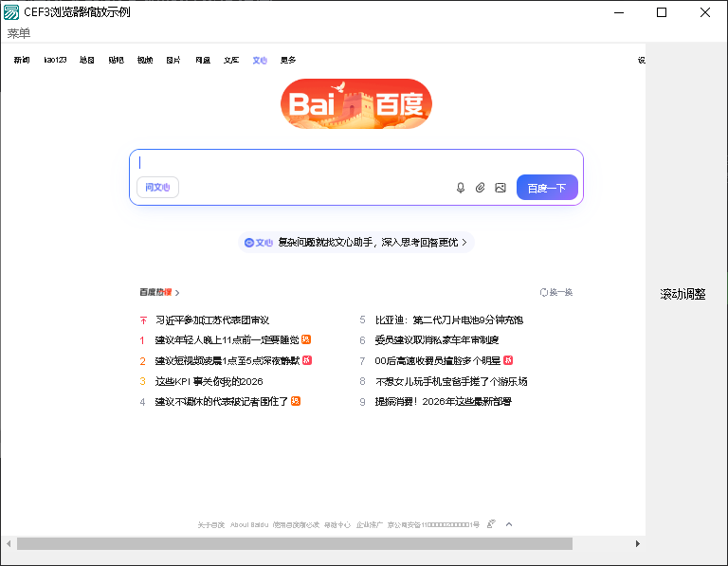Click the horizontal scrollbar thumb
Screen dimensions: 728x566
(x=294, y=544)
